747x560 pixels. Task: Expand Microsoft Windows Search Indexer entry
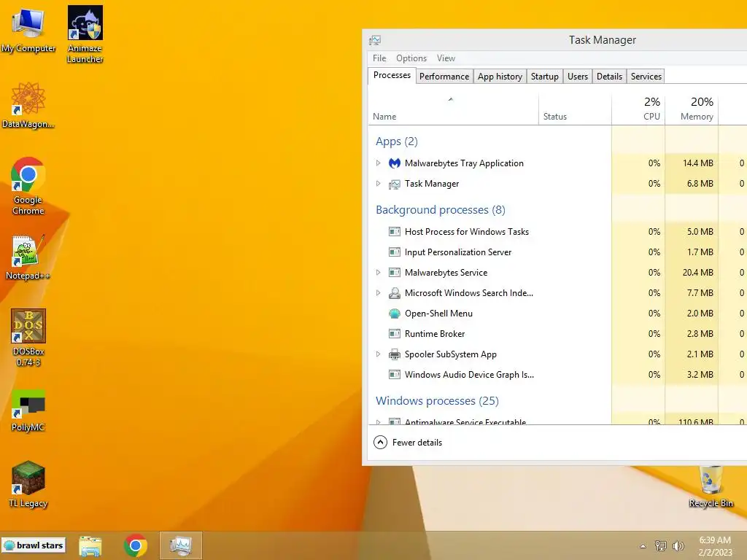click(379, 293)
